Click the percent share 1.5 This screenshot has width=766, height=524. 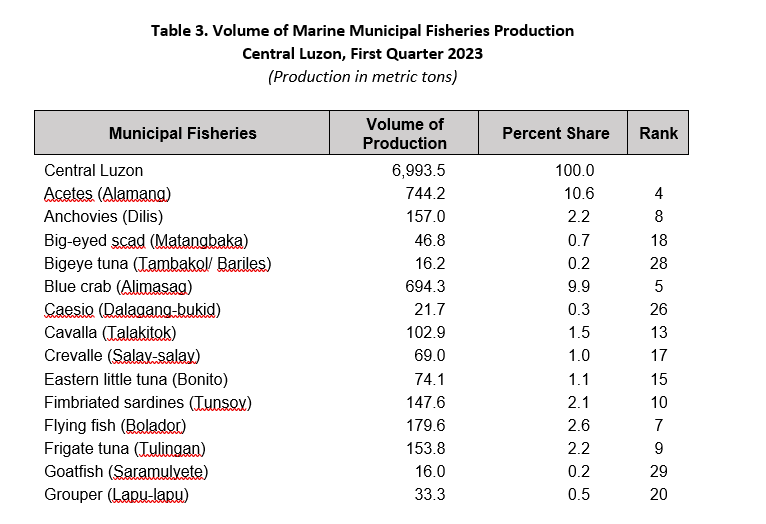tap(579, 332)
